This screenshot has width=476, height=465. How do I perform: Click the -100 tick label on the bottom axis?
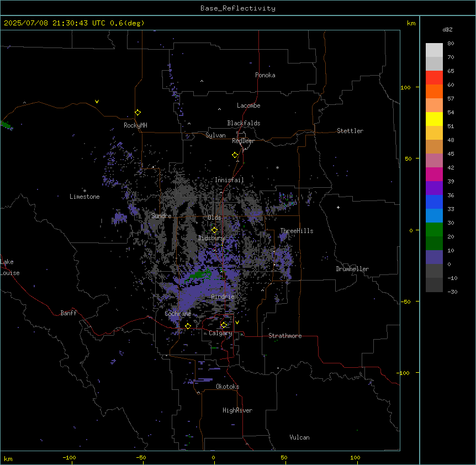pos(69,457)
